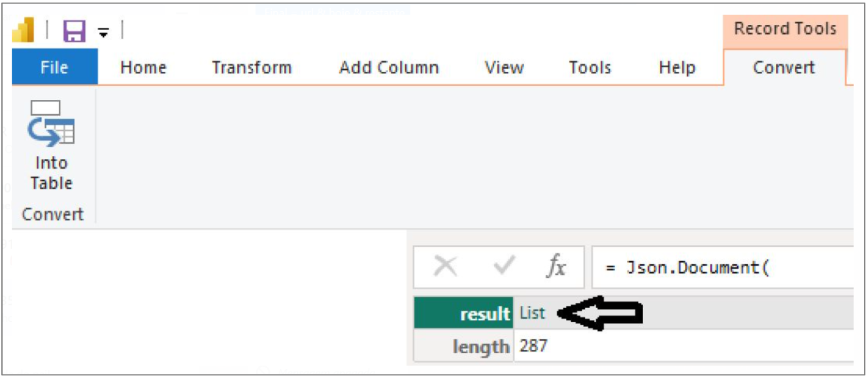Switch to the Home ribbon tab
The width and height of the screenshot is (868, 378).
(x=143, y=68)
